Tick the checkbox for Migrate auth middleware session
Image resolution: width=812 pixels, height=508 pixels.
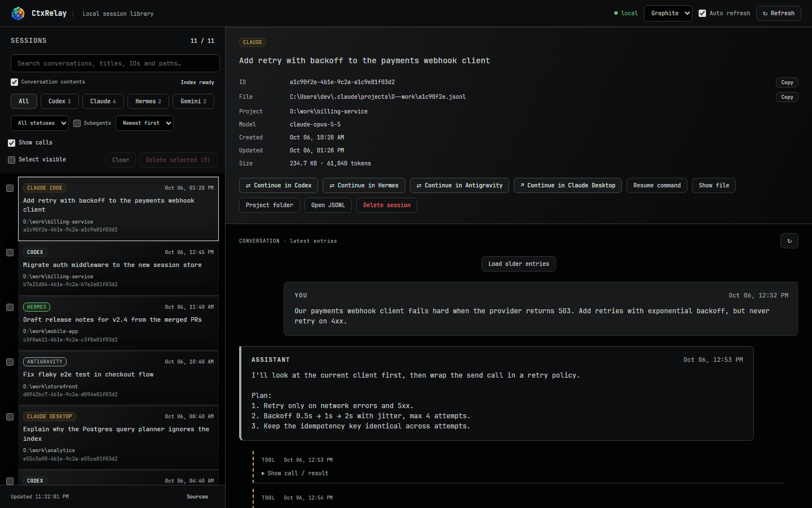pos(10,252)
